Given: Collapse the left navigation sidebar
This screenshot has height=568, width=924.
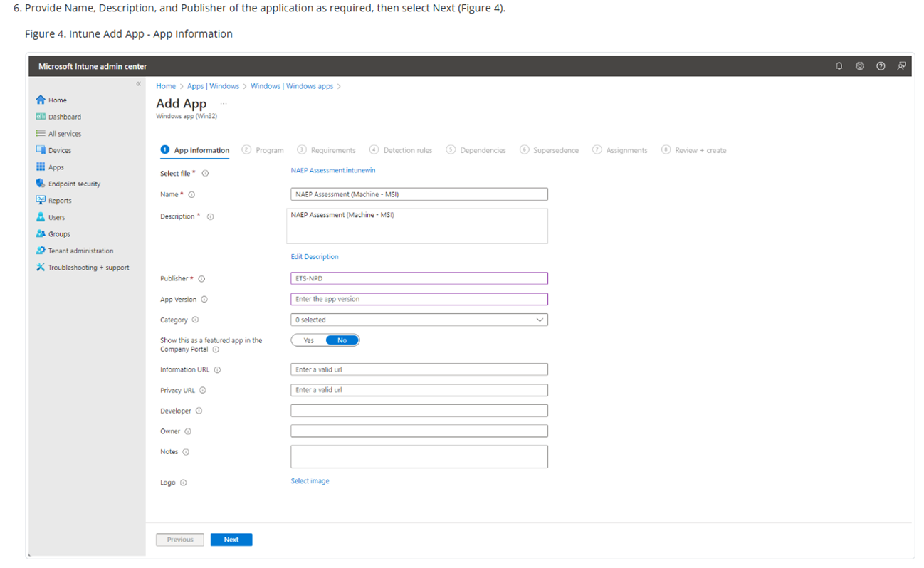Looking at the screenshot, I should (x=138, y=84).
